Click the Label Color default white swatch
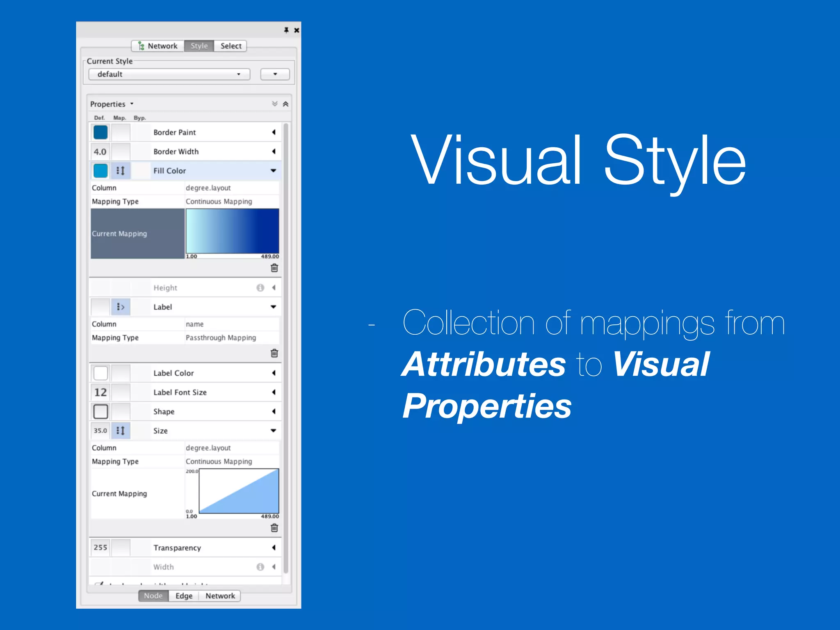This screenshot has width=840, height=630. [100, 373]
